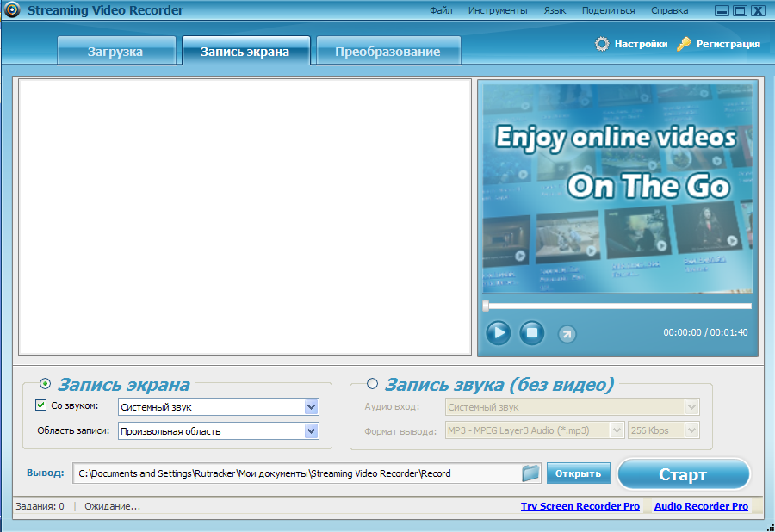
Task: Click the video seek slider handle
Action: (x=486, y=306)
